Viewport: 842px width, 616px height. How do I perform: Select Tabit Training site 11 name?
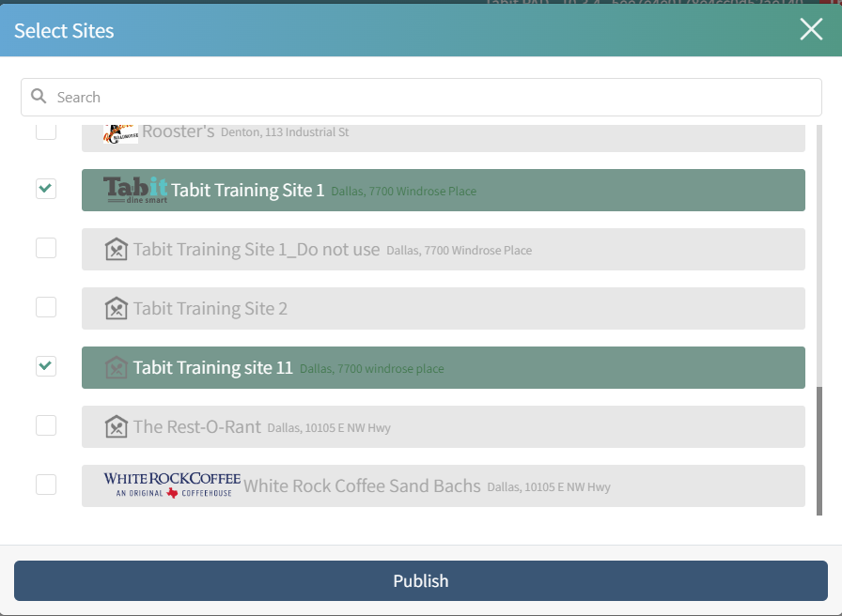point(213,367)
